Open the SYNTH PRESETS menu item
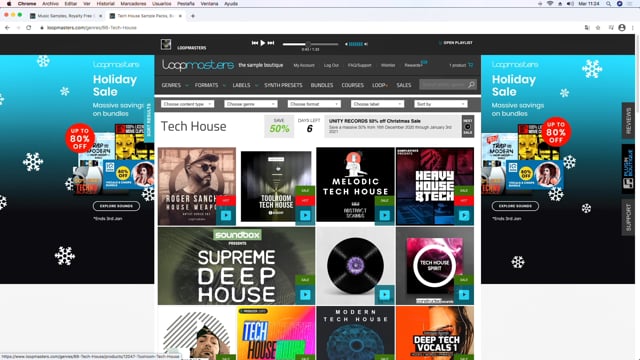 click(x=283, y=85)
